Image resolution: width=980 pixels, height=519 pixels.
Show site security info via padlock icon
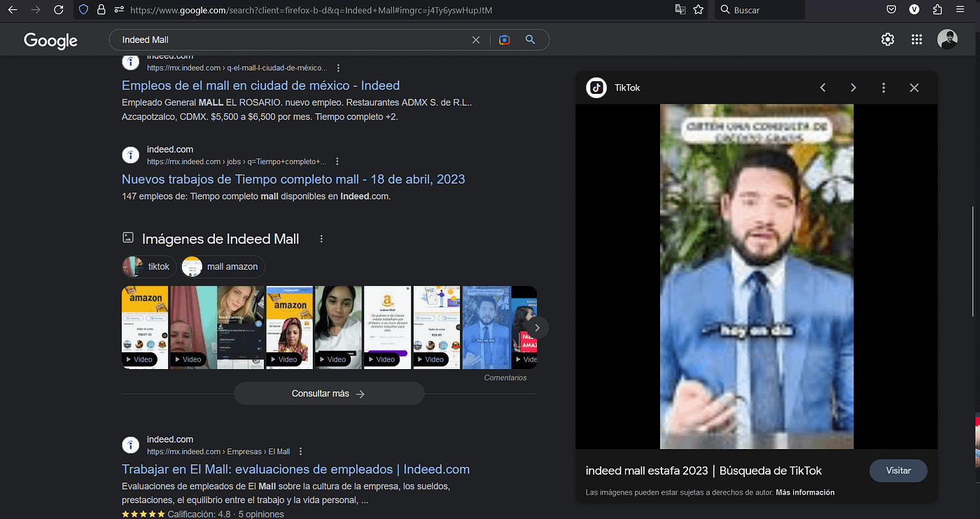(101, 10)
